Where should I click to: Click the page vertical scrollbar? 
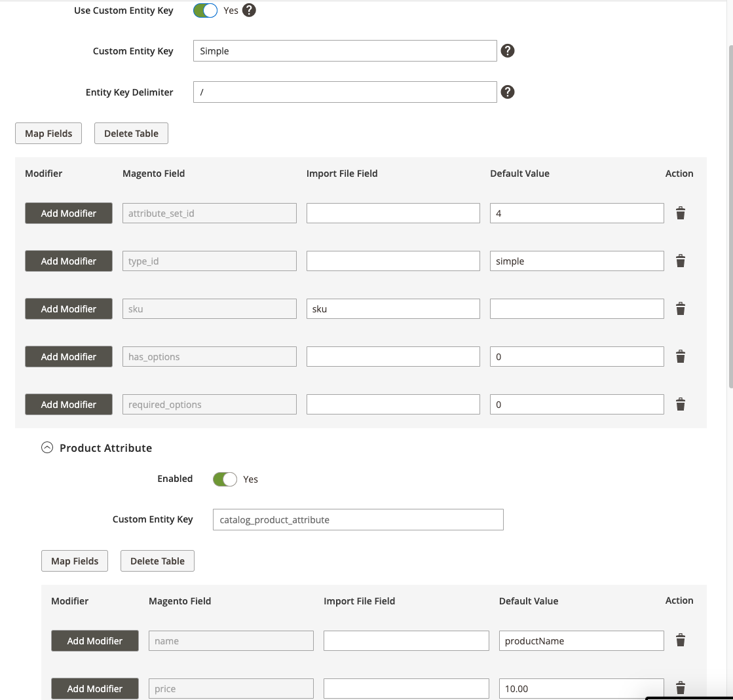[x=730, y=216]
